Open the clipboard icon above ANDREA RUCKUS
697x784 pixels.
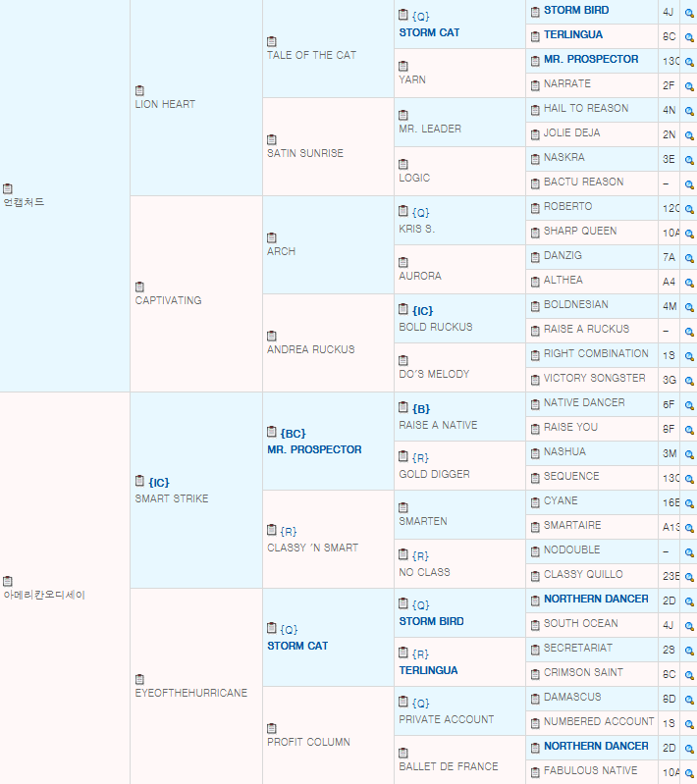click(x=272, y=336)
